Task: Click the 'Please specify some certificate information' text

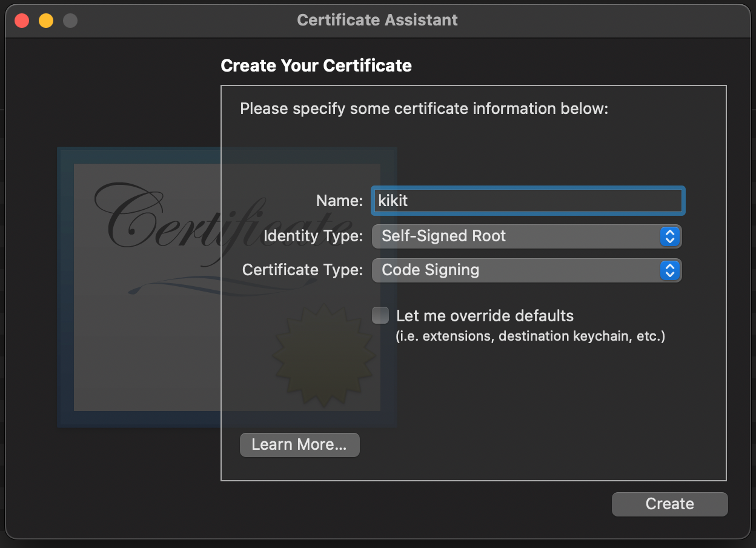Action: pos(424,109)
